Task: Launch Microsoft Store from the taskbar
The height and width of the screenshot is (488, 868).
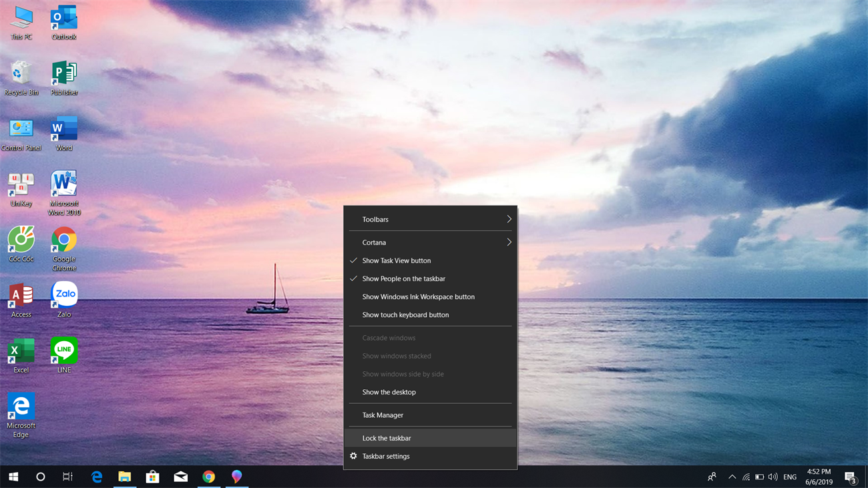Action: tap(153, 477)
